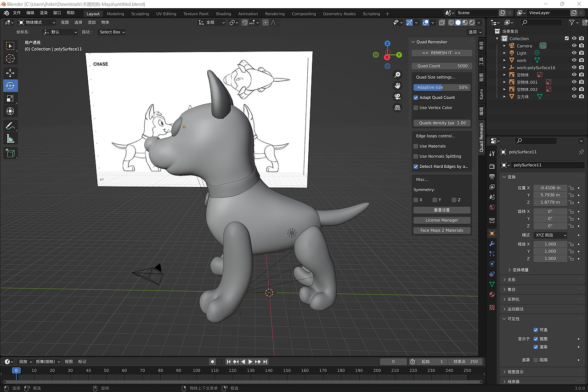Toggle Use Normals Splitting checkbox

click(416, 156)
